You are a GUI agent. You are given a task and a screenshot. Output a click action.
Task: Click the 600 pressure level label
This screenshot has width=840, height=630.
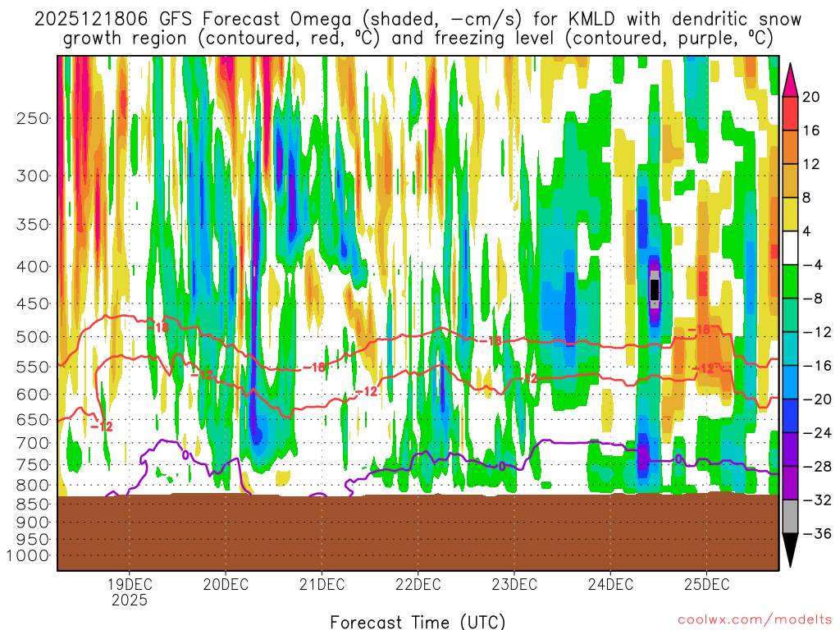pyautogui.click(x=33, y=395)
